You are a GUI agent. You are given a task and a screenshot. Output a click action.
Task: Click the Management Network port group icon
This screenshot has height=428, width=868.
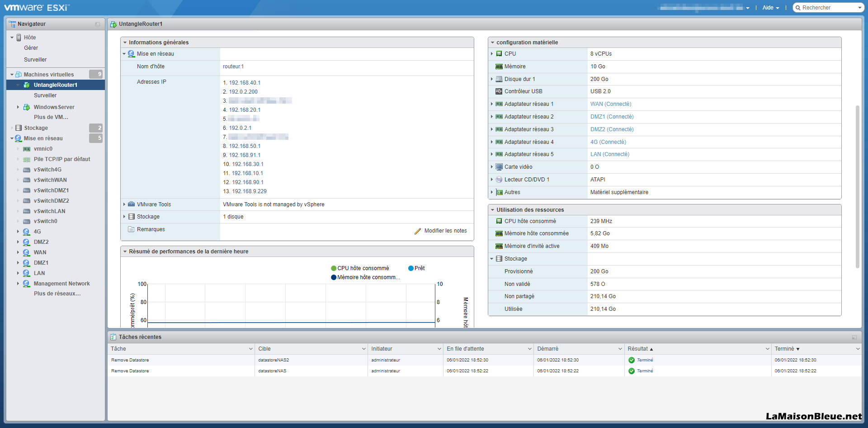click(26, 284)
